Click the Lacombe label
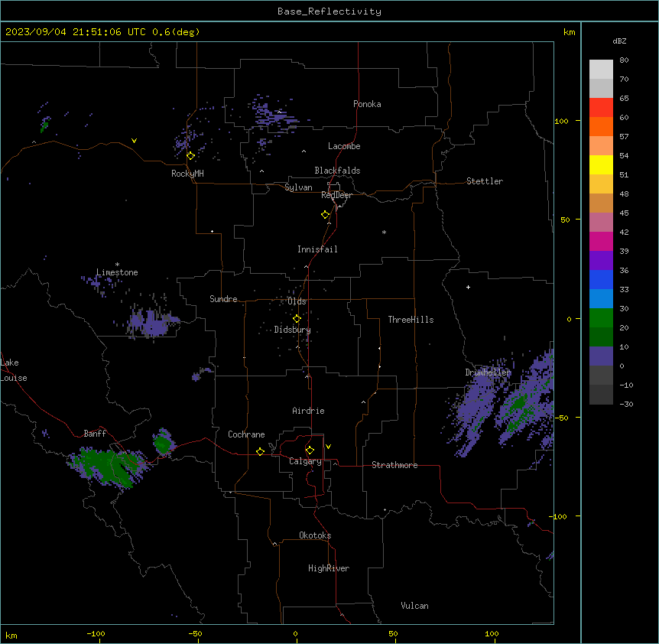659x644 pixels. pyautogui.click(x=344, y=146)
